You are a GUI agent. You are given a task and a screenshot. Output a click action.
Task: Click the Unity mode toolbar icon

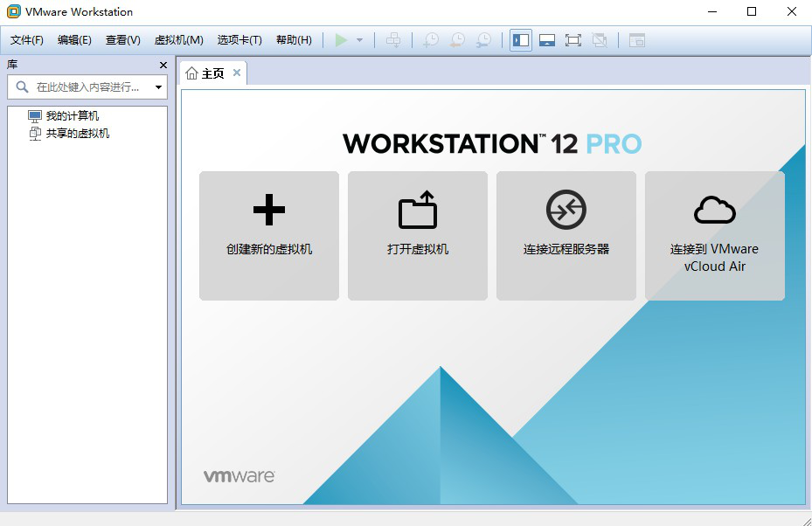[x=599, y=40]
